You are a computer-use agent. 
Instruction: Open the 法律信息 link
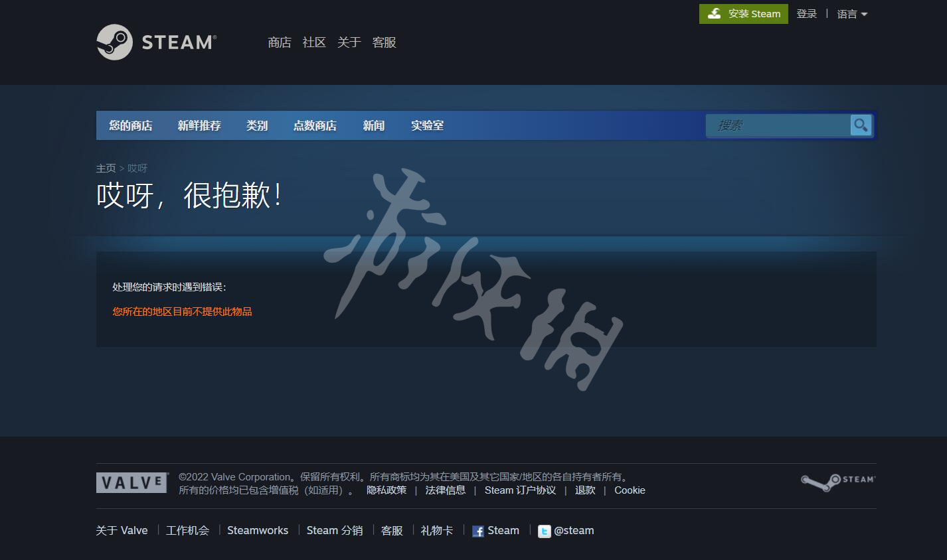point(446,490)
